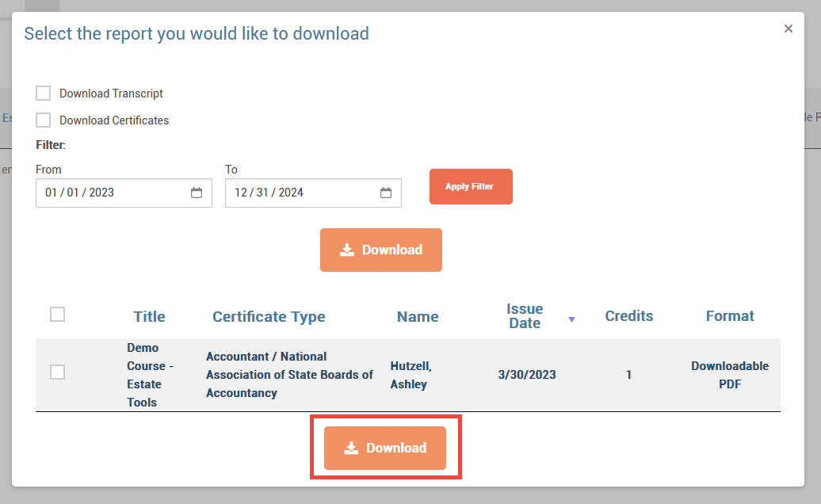
Task: Click the upper Download button
Action: [x=381, y=250]
